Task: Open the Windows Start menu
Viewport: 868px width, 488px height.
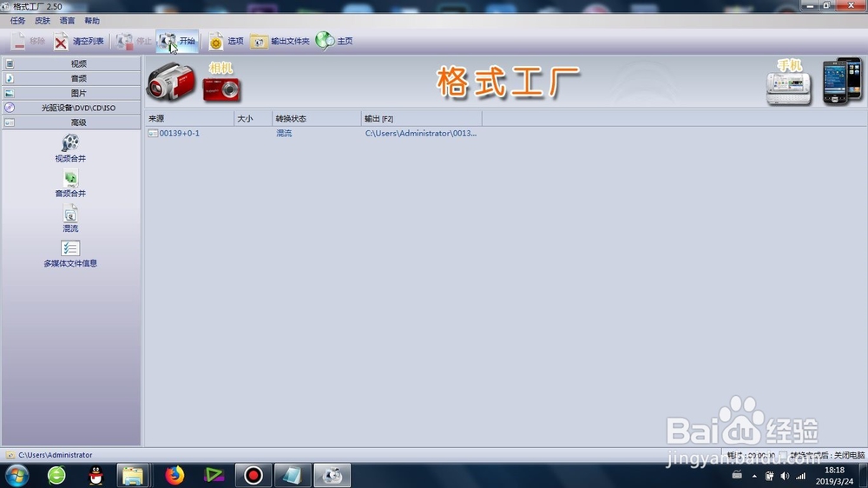Action: [17, 475]
